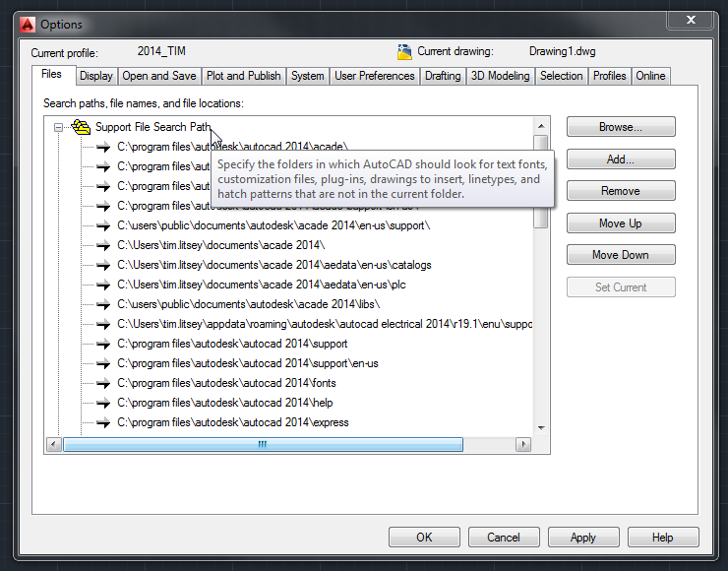The height and width of the screenshot is (571, 728).
Task: Click the vertical scrollbar thumb
Action: coord(541,181)
